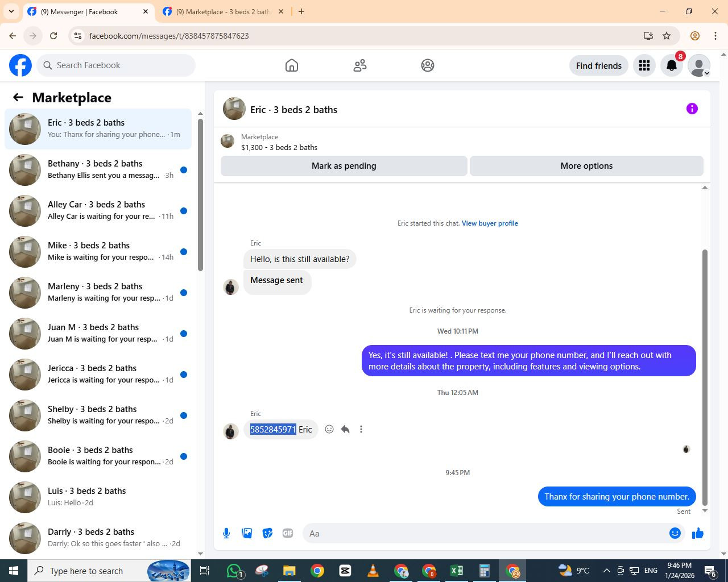Open the Friends icon in top navigation
This screenshot has width=728, height=582.
pyautogui.click(x=360, y=65)
